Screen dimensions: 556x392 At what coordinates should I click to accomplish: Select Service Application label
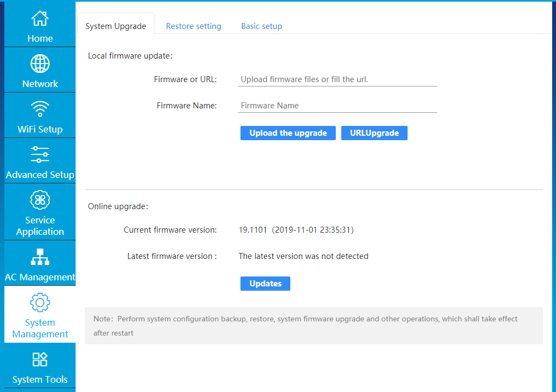coord(40,226)
